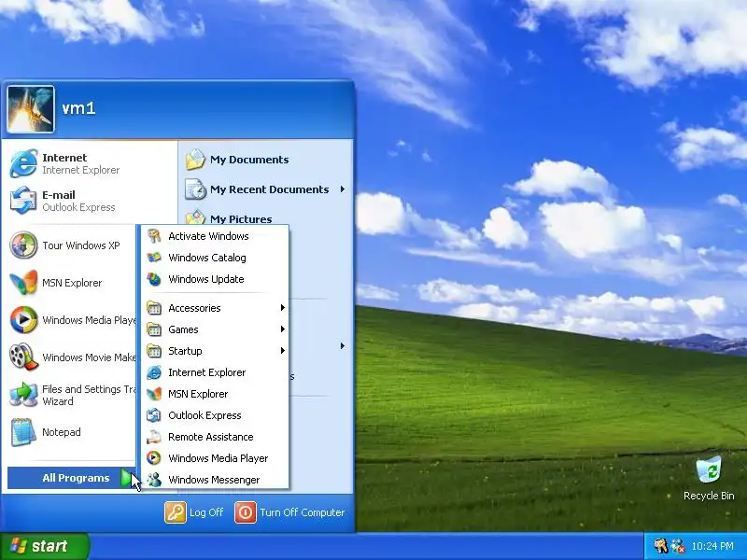747x560 pixels.
Task: Open My Pictures link text
Action: [241, 219]
